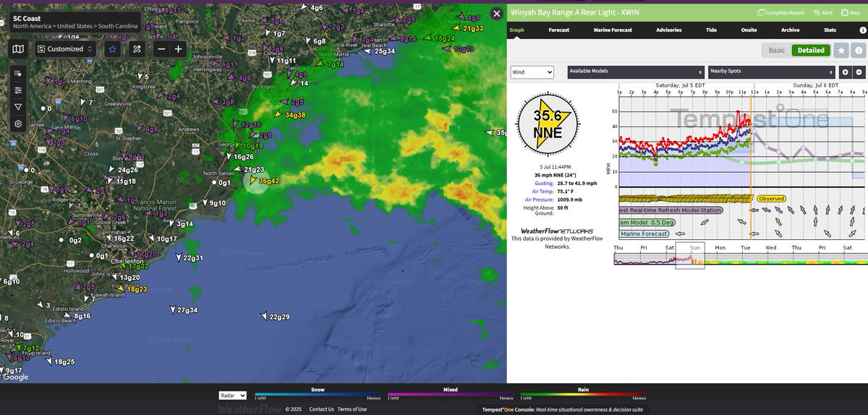Open the map layers icon
This screenshot has width=868, height=415.
click(18, 48)
